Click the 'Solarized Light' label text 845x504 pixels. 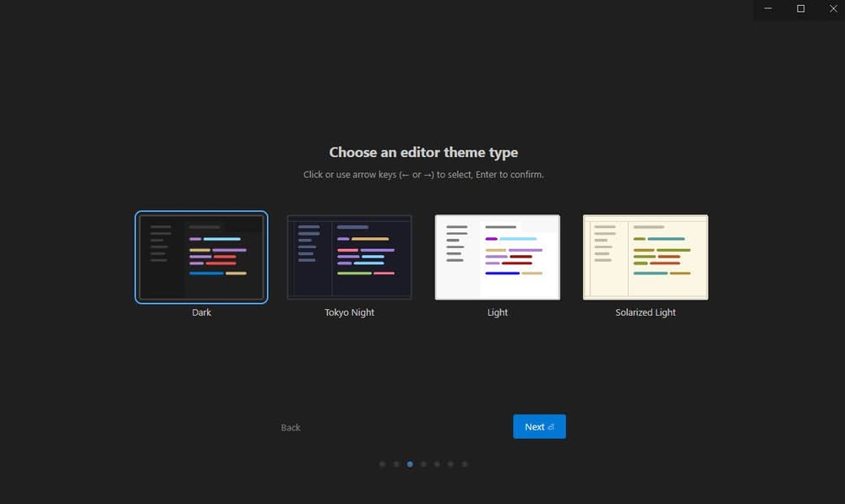pyautogui.click(x=646, y=312)
